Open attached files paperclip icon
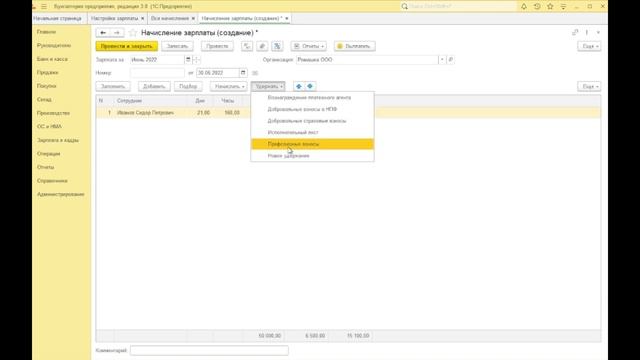640x360 pixels. [x=262, y=46]
